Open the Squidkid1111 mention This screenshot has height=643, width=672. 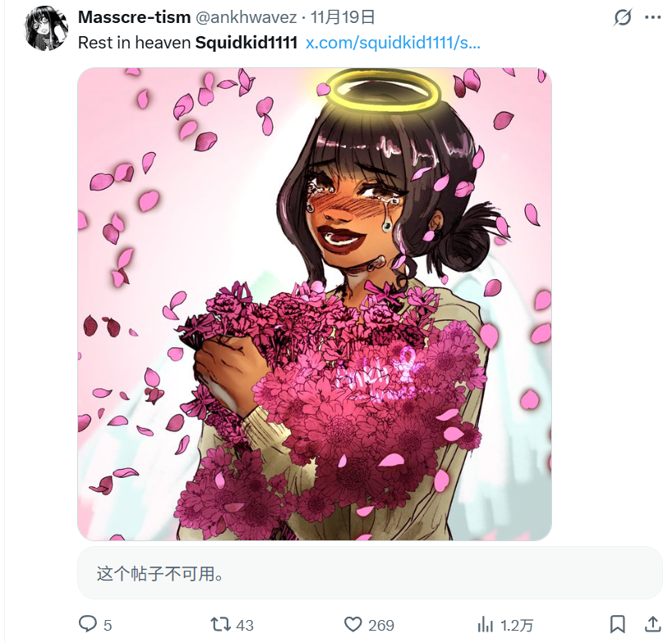[x=246, y=43]
